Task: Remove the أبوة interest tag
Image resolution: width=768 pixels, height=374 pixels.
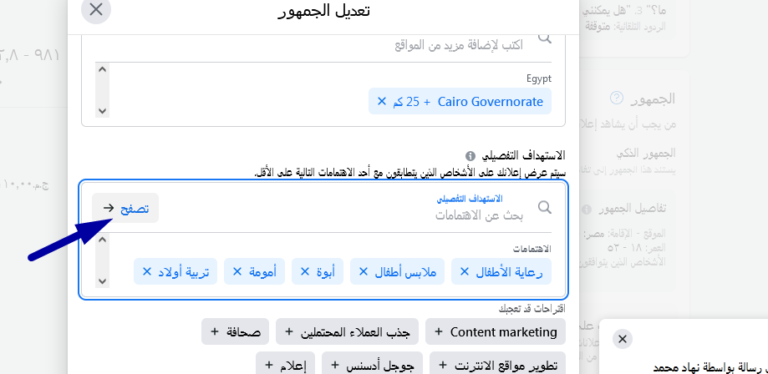Action: (x=305, y=271)
